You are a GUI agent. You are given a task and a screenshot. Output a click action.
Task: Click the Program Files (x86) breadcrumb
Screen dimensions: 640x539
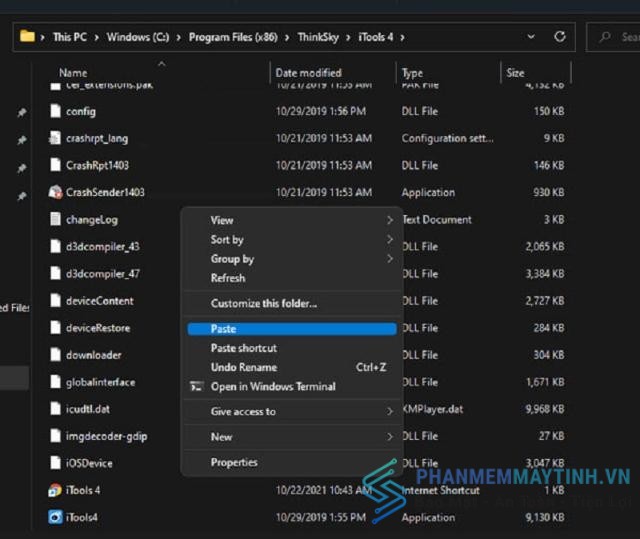[x=233, y=37]
